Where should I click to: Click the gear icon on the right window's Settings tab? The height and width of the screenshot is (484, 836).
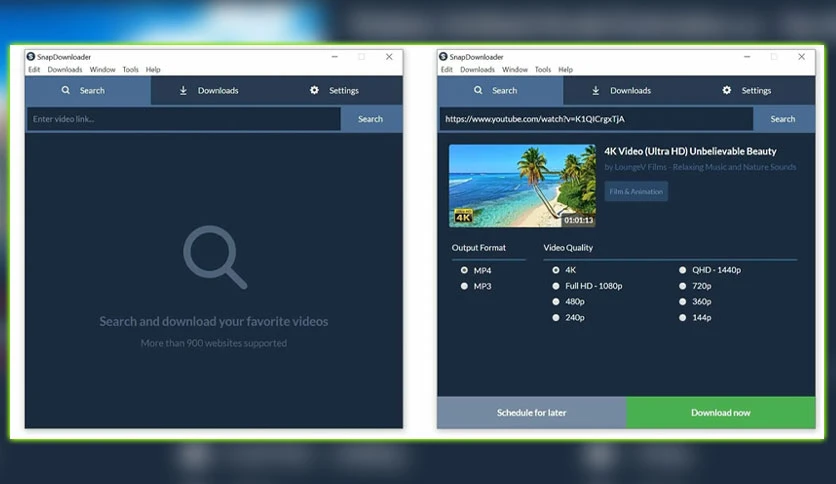click(727, 90)
